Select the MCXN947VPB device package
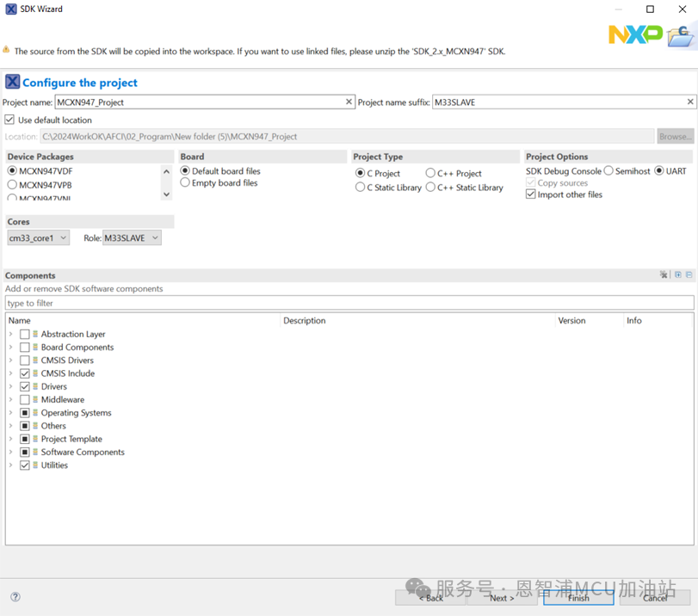This screenshot has width=698, height=616. click(12, 185)
